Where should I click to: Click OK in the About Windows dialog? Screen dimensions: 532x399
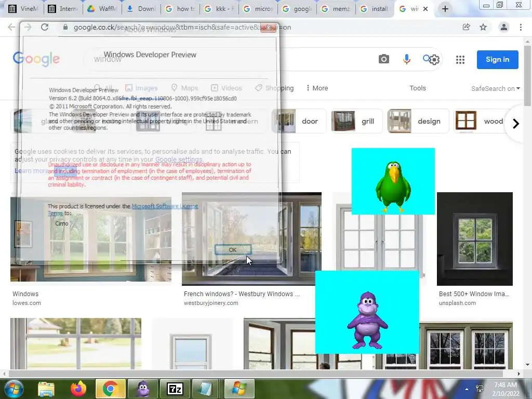pos(233,250)
